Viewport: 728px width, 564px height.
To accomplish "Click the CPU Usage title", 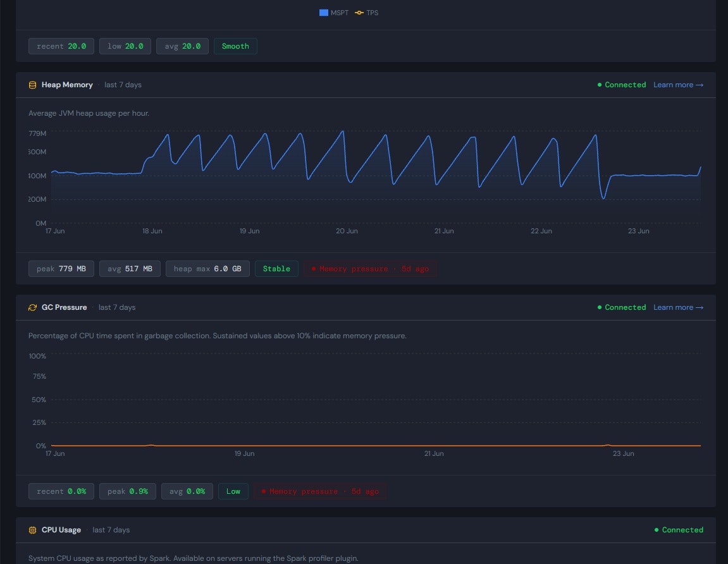I will click(61, 530).
